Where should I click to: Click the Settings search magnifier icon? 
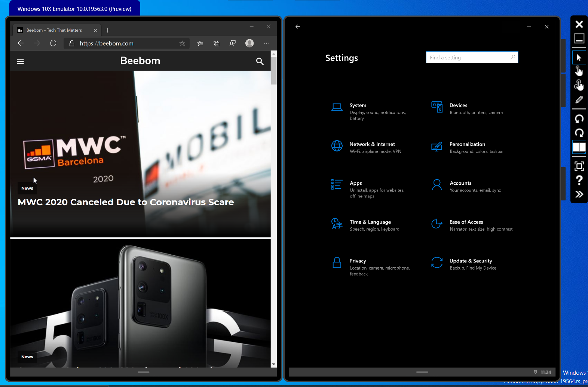(513, 57)
